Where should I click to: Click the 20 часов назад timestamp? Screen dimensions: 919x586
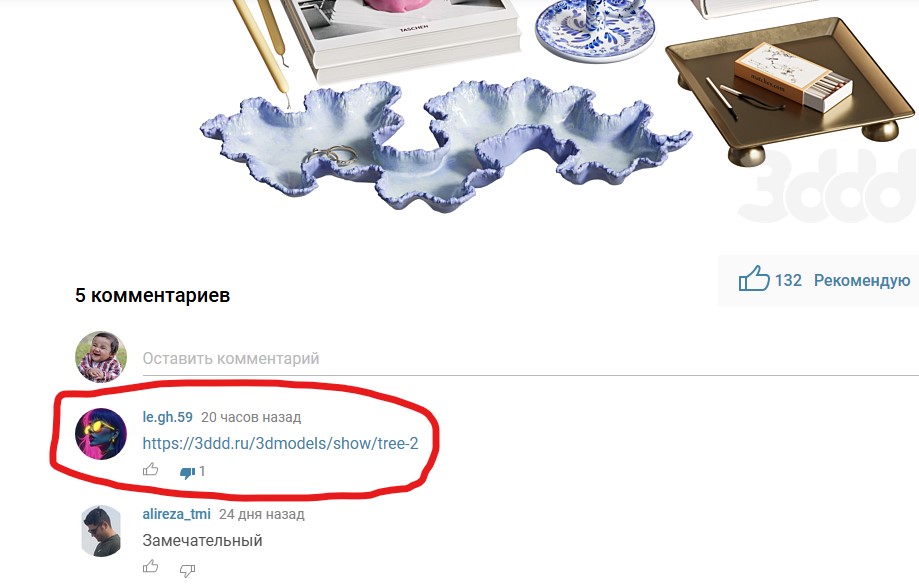pos(251,417)
